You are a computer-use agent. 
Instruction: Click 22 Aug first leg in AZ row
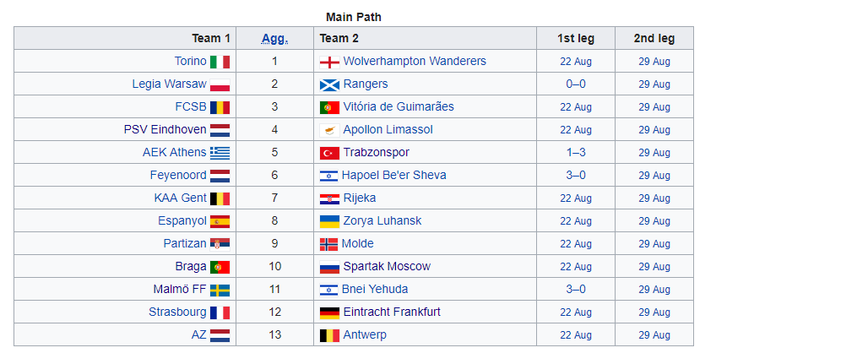pos(576,335)
